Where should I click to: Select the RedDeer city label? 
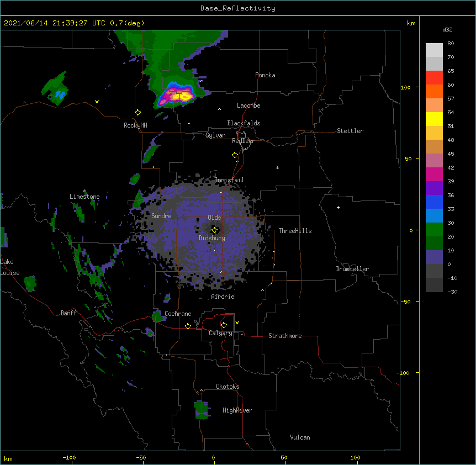pyautogui.click(x=243, y=141)
